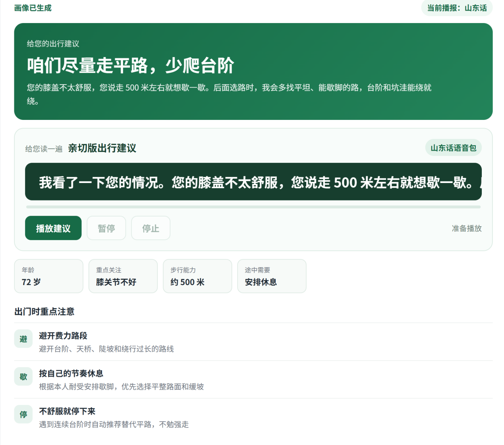Select the 年龄 72 岁 card
This screenshot has width=504, height=445.
click(x=48, y=276)
